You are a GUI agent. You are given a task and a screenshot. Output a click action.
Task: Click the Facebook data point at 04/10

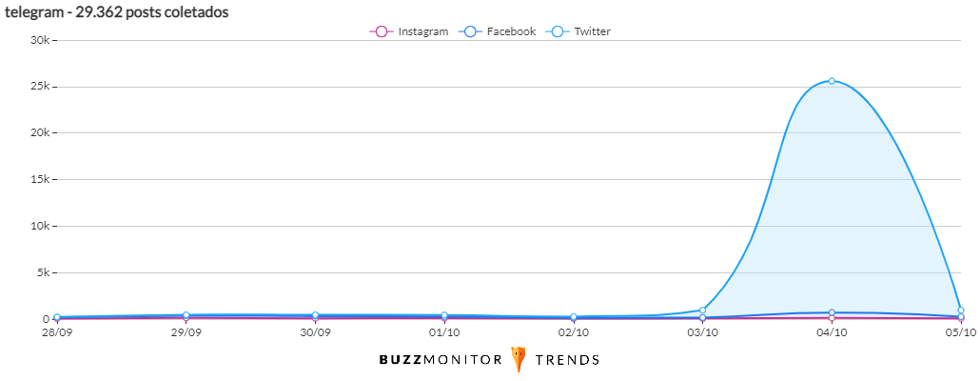point(832,312)
